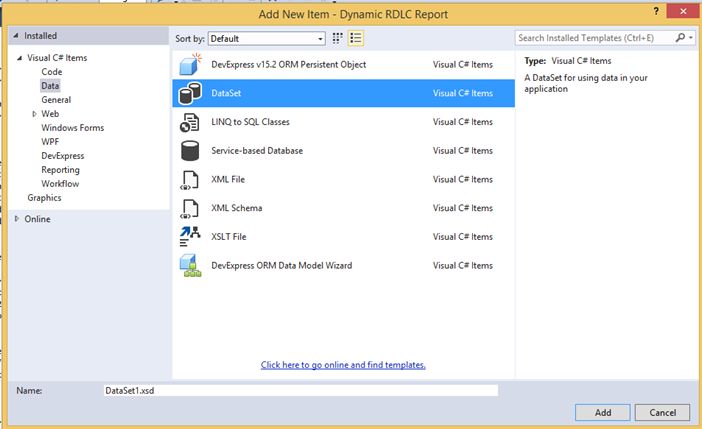This screenshot has height=429, width=702.
Task: Click the LINQ to SQL Classes icon
Action: pyautogui.click(x=189, y=122)
